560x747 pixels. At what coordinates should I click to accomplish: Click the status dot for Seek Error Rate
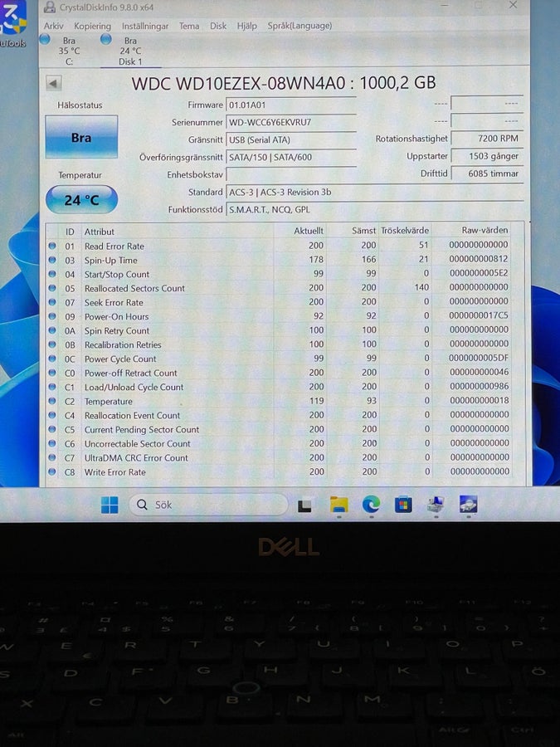click(x=52, y=302)
